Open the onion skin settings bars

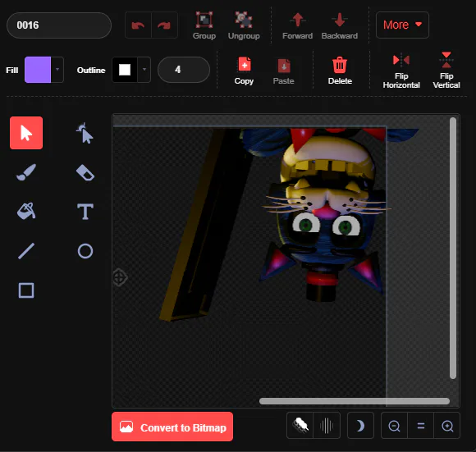327,426
